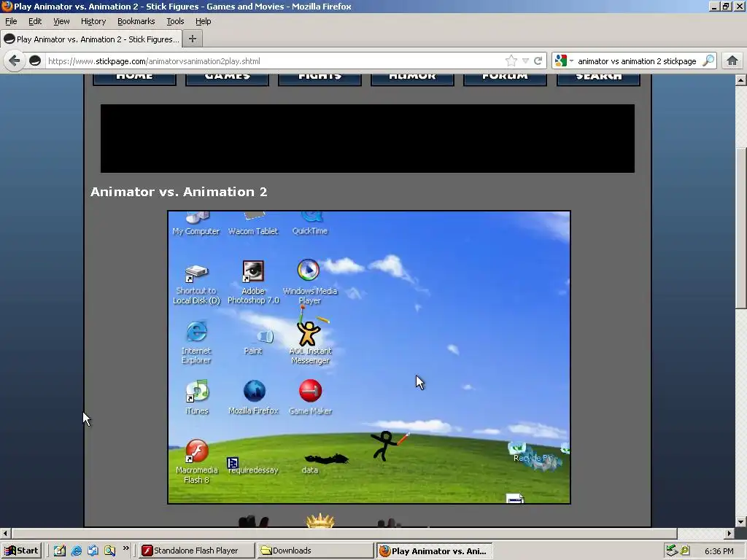
Task: Switch to Standalone Flash Player taskbar button
Action: 196,551
